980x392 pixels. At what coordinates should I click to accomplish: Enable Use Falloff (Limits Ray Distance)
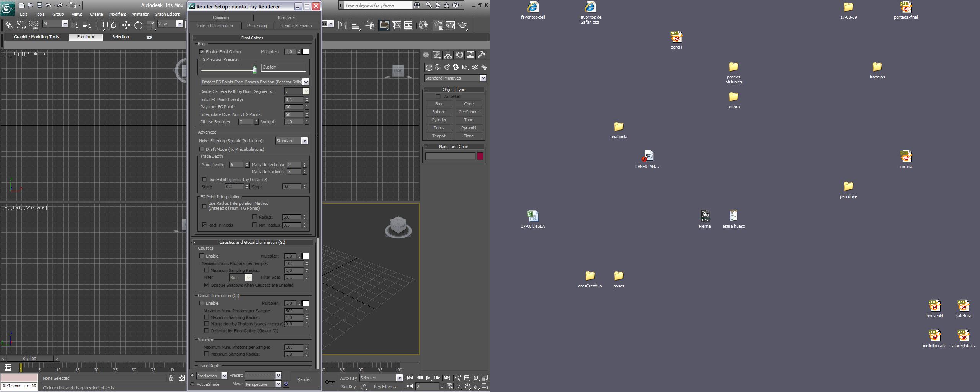pos(204,180)
